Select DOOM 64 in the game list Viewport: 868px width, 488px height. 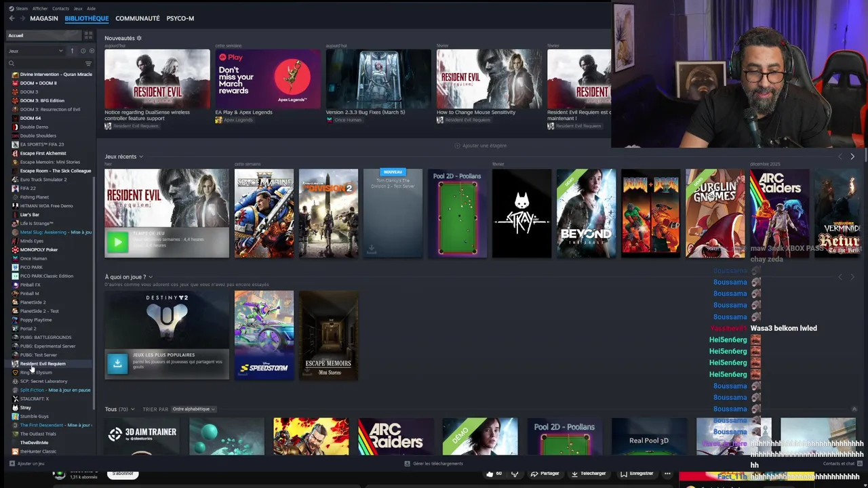(x=31, y=118)
